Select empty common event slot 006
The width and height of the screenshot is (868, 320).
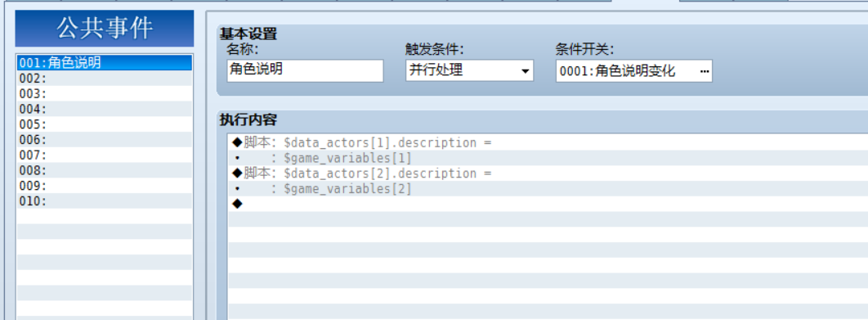pyautogui.click(x=105, y=139)
